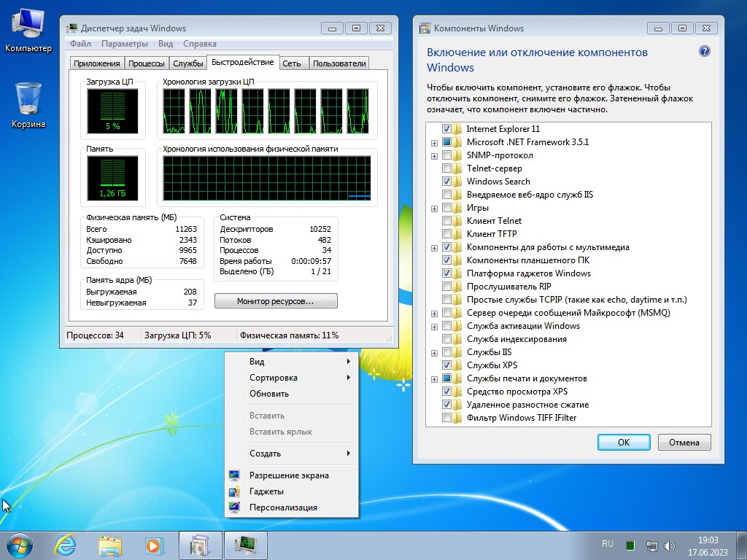The width and height of the screenshot is (747, 560).
Task: Click the Personalization context menu icon
Action: (234, 507)
